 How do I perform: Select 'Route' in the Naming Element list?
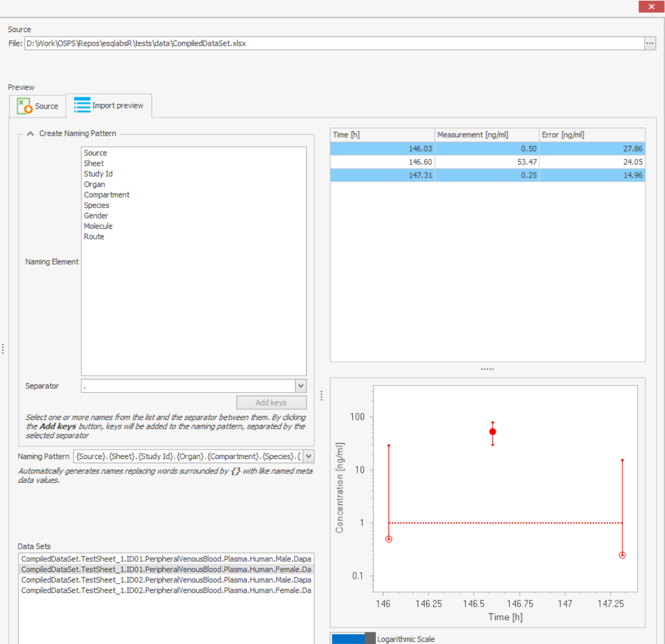tap(94, 236)
